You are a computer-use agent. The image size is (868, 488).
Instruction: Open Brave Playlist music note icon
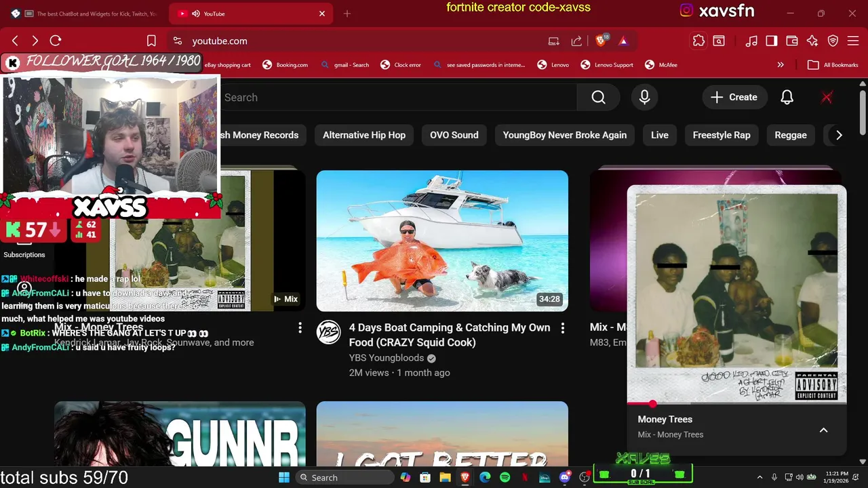coord(751,41)
